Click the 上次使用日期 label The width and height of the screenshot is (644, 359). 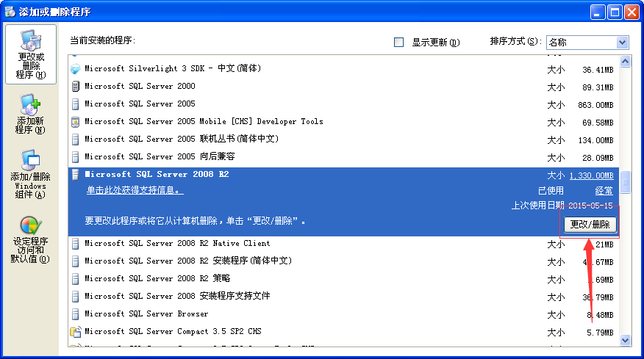pyautogui.click(x=537, y=206)
